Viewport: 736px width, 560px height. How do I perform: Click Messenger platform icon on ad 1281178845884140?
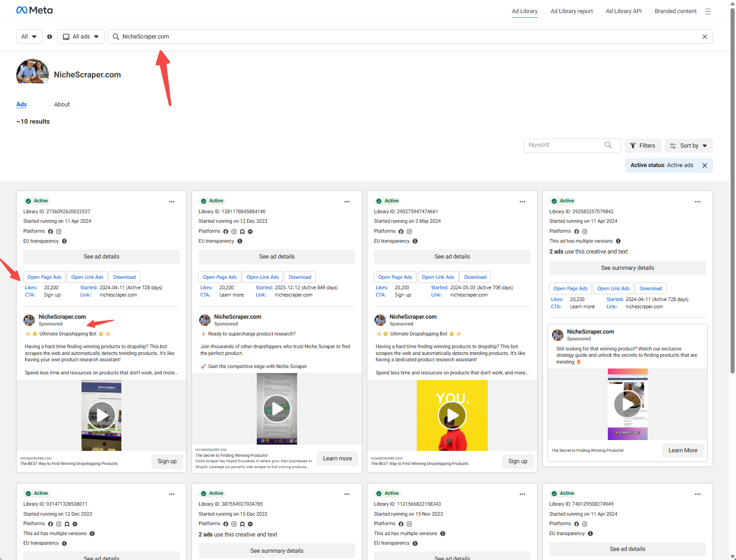(250, 231)
